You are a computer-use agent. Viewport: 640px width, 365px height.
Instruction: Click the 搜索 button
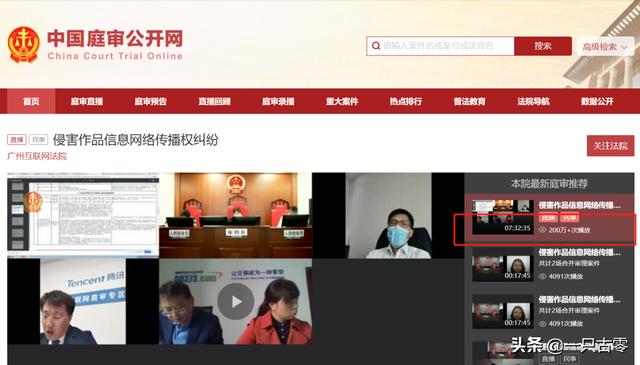543,46
